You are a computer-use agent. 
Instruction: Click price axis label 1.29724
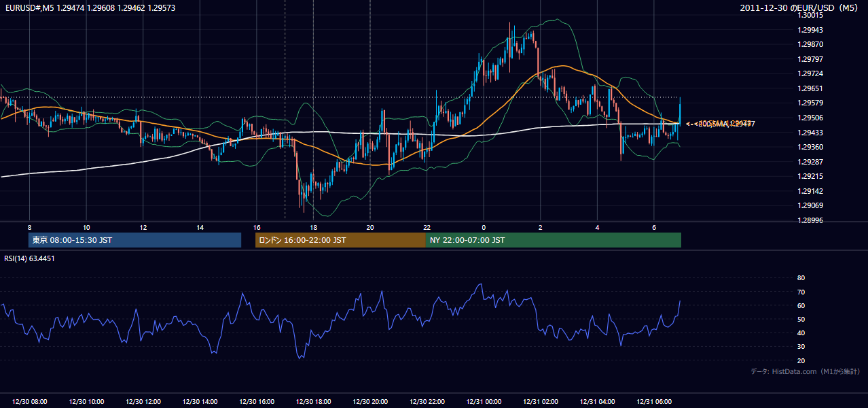[810, 73]
